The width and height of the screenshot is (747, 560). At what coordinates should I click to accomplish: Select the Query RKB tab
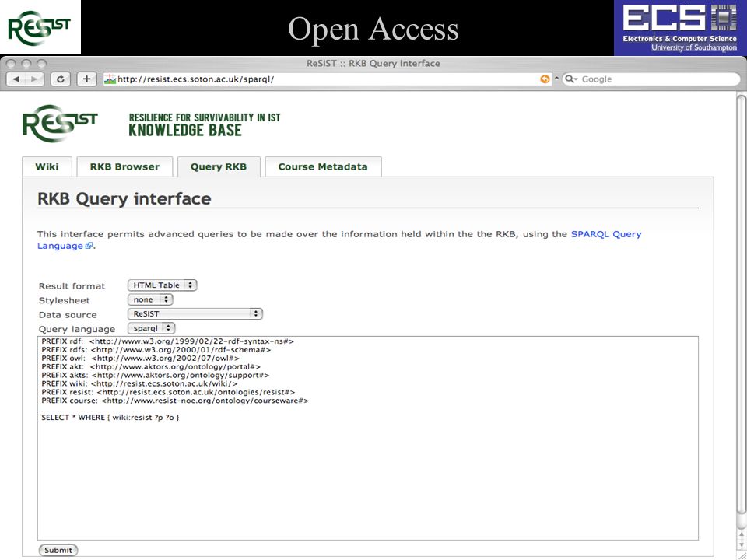tap(219, 166)
